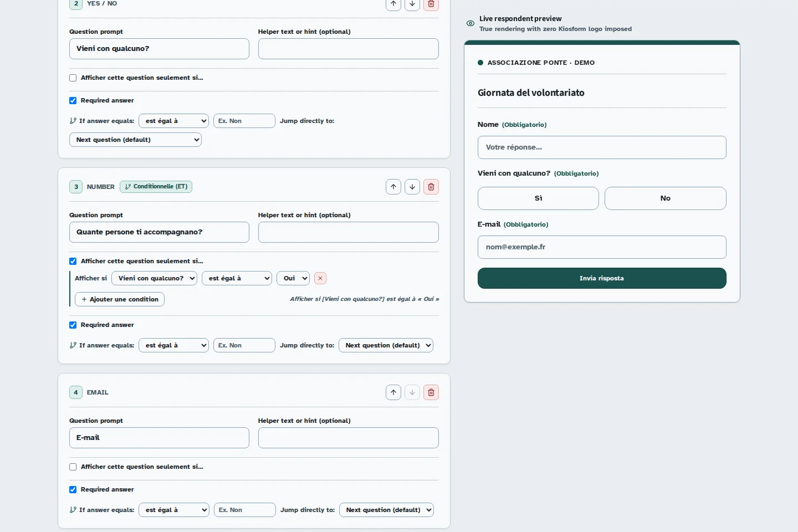Delete question 4 EMAIL
This screenshot has height=532, width=798.
point(431,392)
